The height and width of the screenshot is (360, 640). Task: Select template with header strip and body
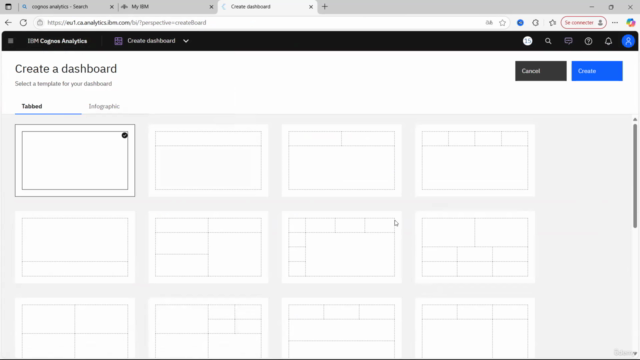(208, 160)
